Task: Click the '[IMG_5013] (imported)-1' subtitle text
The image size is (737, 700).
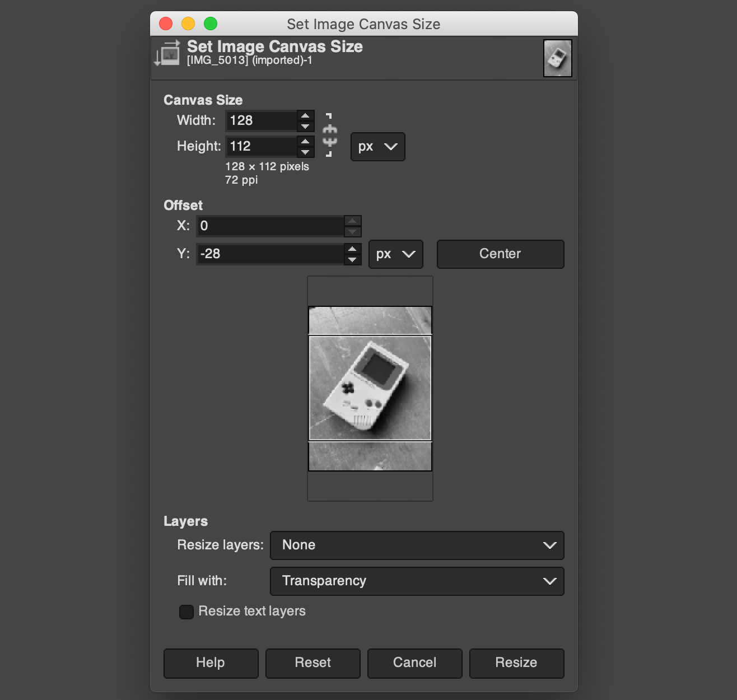Action: (x=250, y=60)
